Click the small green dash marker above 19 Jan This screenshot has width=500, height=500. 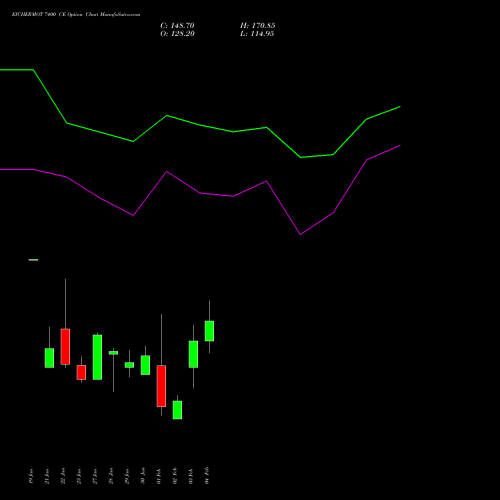33,260
